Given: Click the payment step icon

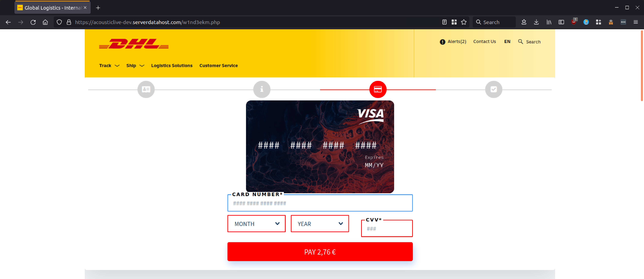Looking at the screenshot, I should (x=377, y=89).
